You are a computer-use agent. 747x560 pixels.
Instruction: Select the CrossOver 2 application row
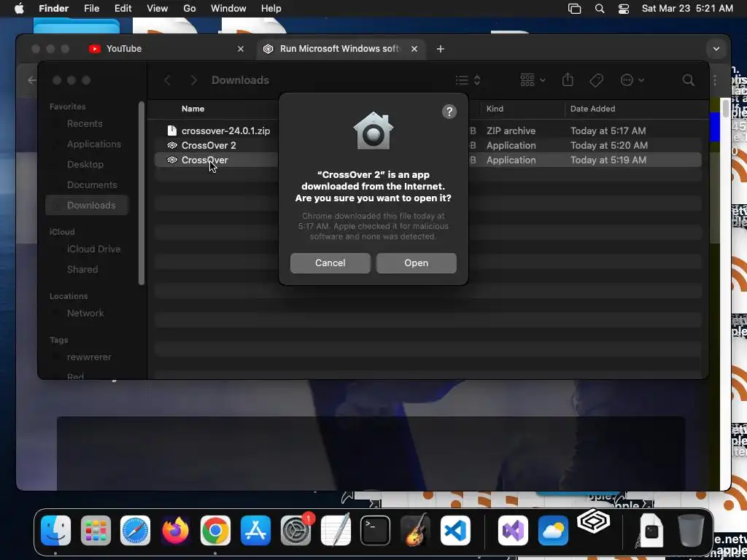[x=427, y=145]
